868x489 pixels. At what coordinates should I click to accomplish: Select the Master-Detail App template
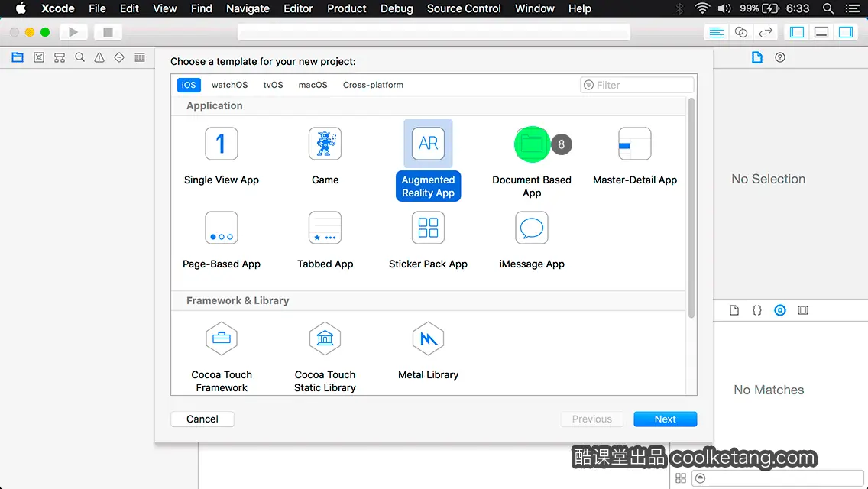click(634, 156)
